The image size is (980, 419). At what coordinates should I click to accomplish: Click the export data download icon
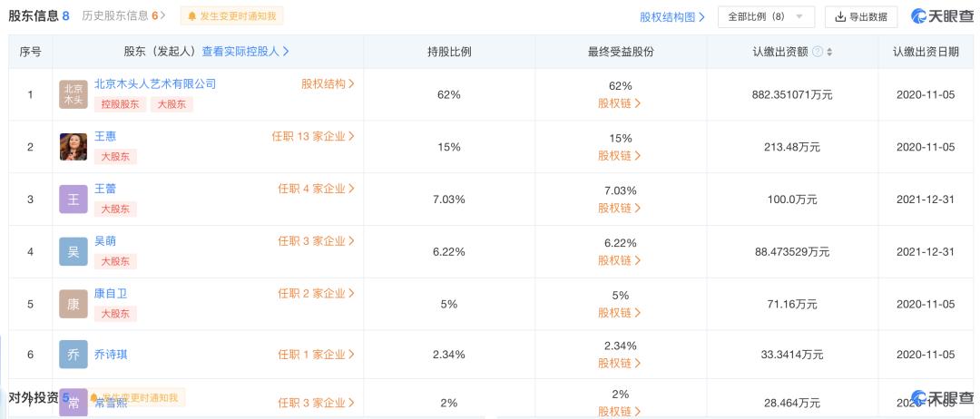(840, 17)
